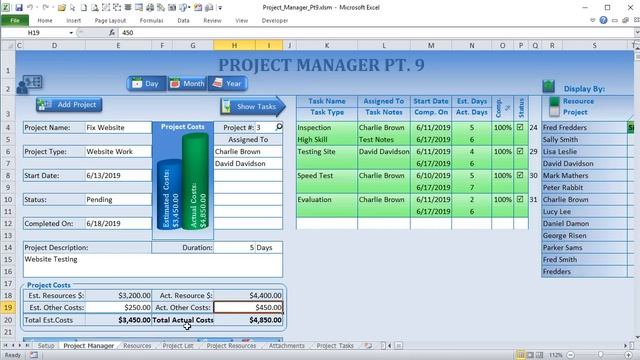
Task: Click the Insert Function fx icon
Action: [111, 33]
